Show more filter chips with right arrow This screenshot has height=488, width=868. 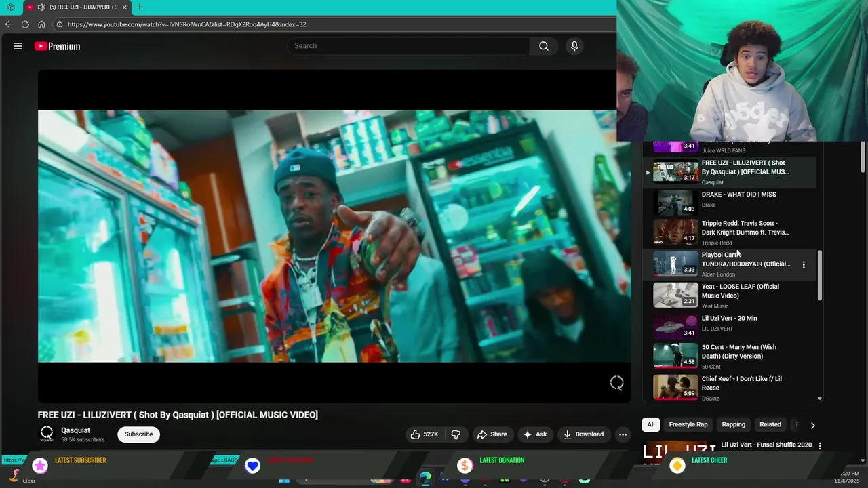click(812, 425)
